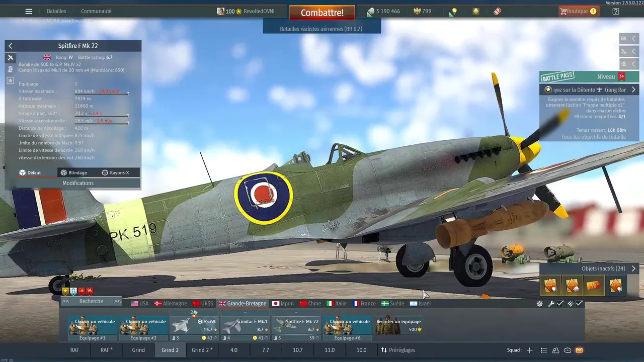The height and width of the screenshot is (362, 644).
Task: Open the contacts friends icon
Action: pos(555,350)
